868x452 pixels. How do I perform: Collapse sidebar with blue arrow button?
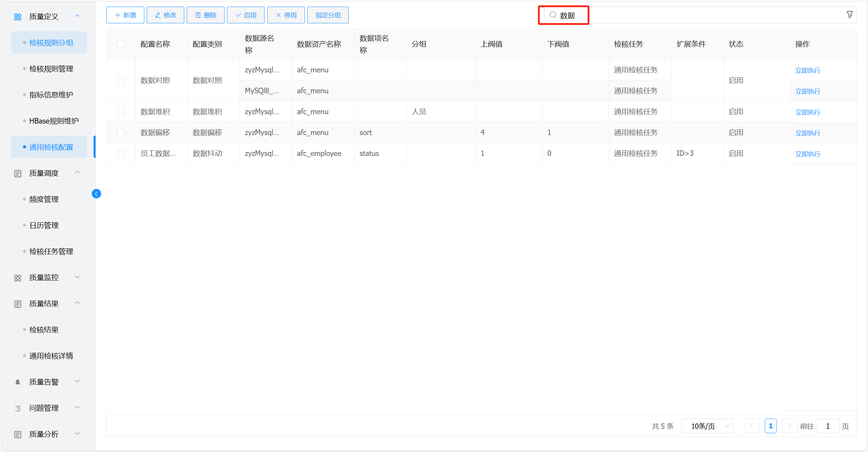click(96, 194)
